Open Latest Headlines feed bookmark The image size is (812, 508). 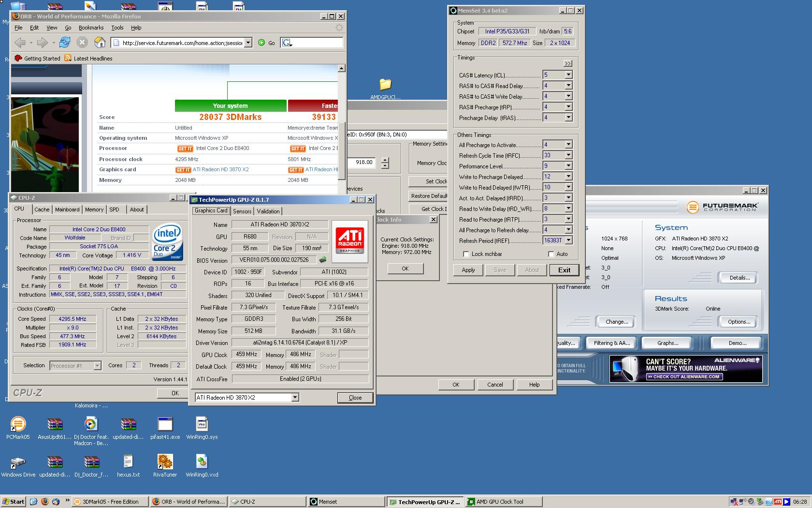coord(88,58)
